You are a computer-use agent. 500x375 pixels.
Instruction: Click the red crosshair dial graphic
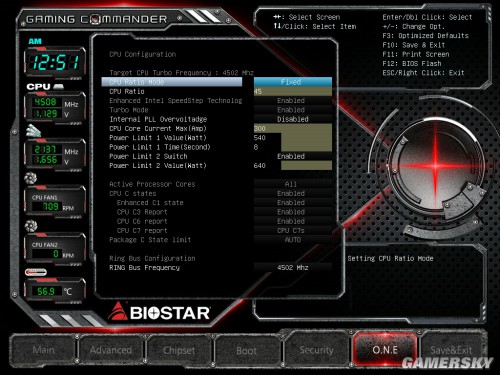pos(435,165)
